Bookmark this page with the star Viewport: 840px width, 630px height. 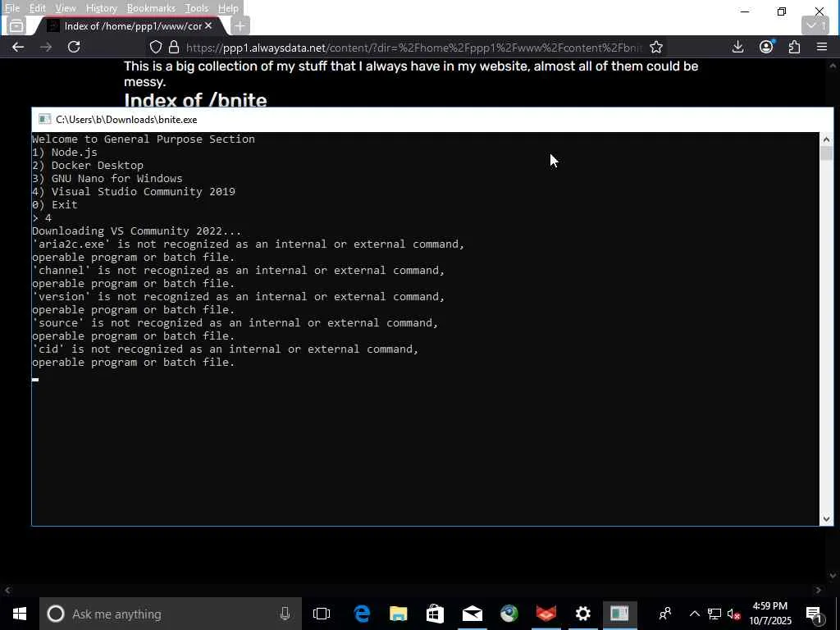[x=656, y=47]
